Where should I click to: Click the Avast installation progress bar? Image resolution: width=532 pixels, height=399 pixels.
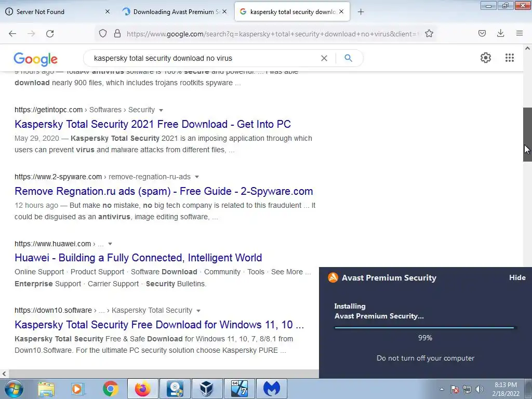pos(425,327)
